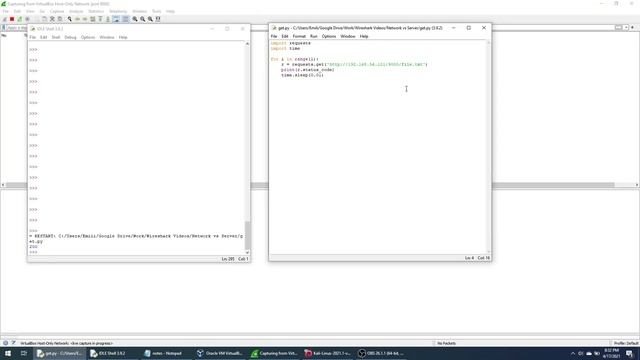Close the capture file using the X toolbar icon
The image size is (640, 360).
52,19
